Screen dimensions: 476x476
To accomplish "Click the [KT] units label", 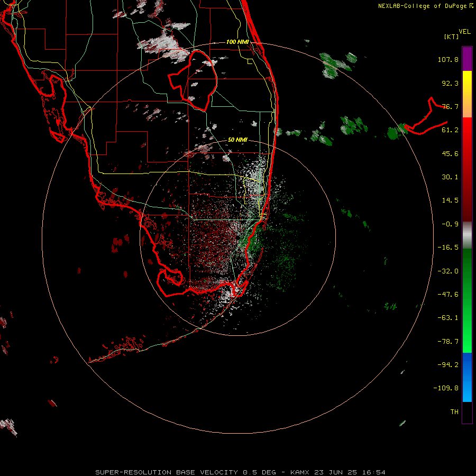I will point(452,36).
